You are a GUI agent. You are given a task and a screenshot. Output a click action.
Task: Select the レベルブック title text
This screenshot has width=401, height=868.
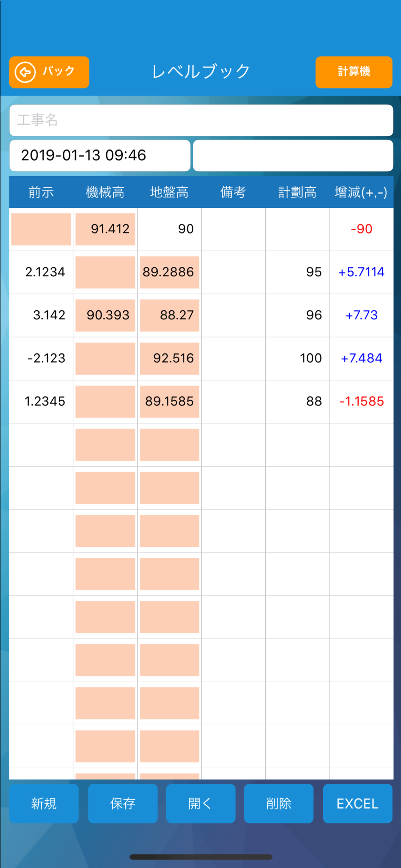(201, 72)
